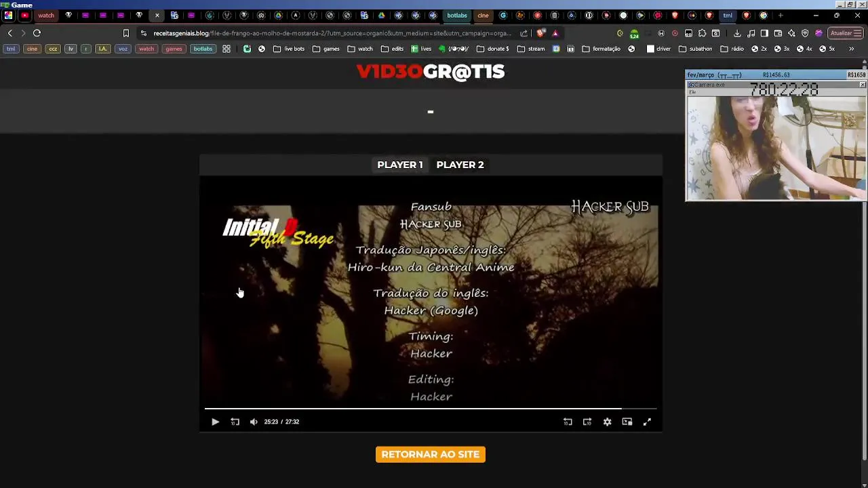Seek on the video progress bar
The height and width of the screenshot is (488, 868).
click(431, 409)
